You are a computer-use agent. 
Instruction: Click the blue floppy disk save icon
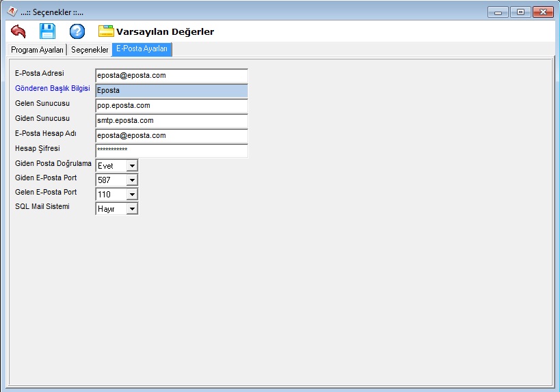tap(47, 31)
